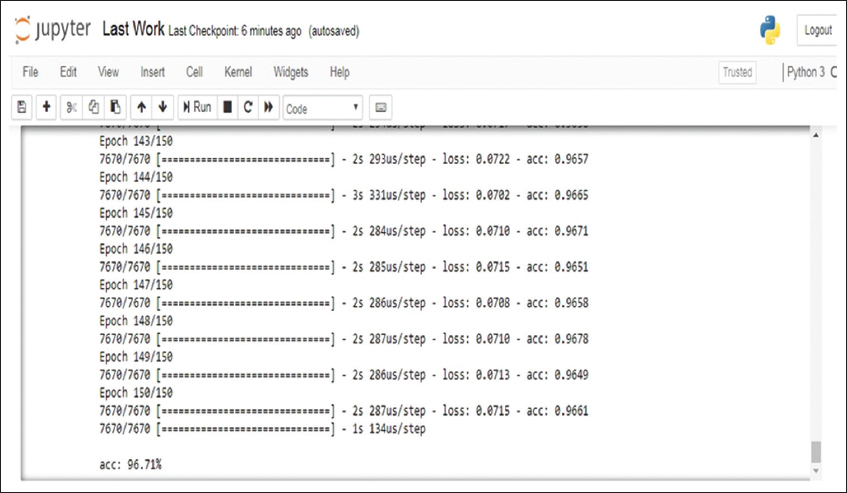Click the Logout button
This screenshot has width=847, height=493.
pyautogui.click(x=818, y=30)
